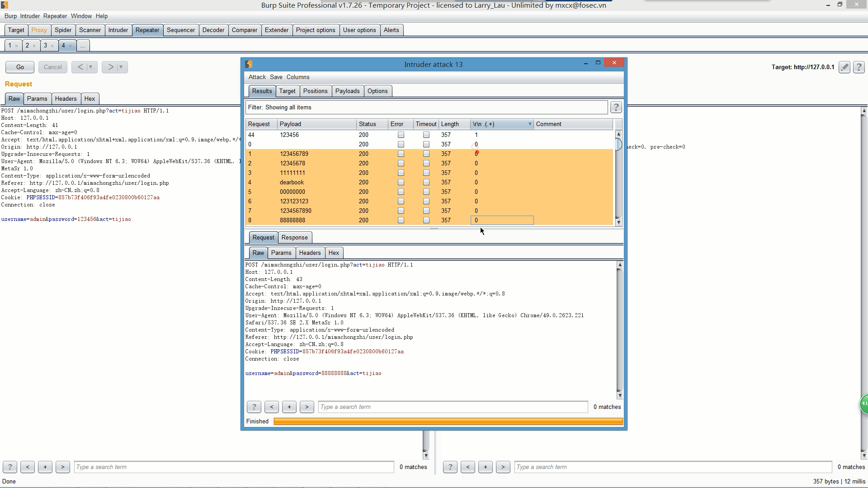This screenshot has width=868, height=488.
Task: Click Repeater response pane scrollbar track
Action: tap(863, 282)
